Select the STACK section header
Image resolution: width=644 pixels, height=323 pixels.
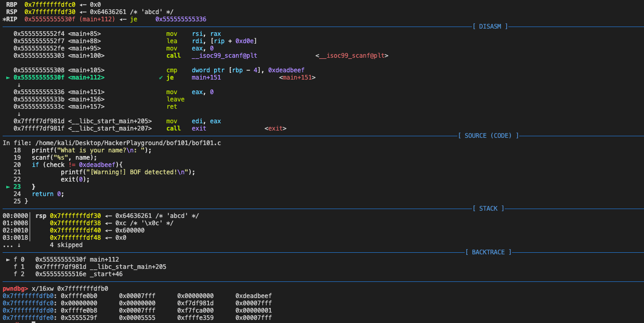488,209
